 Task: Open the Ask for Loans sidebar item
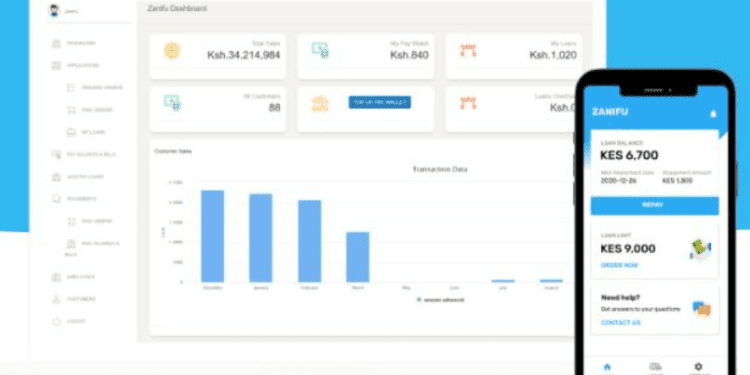coord(77,177)
